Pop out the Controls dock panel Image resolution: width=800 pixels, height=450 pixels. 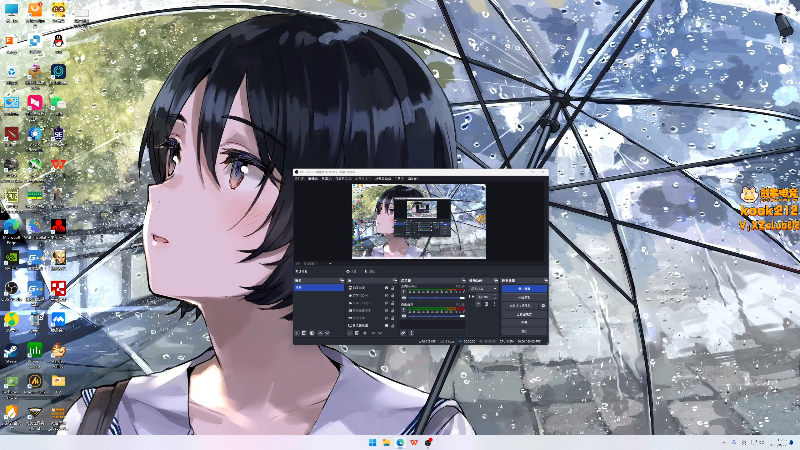tap(546, 281)
